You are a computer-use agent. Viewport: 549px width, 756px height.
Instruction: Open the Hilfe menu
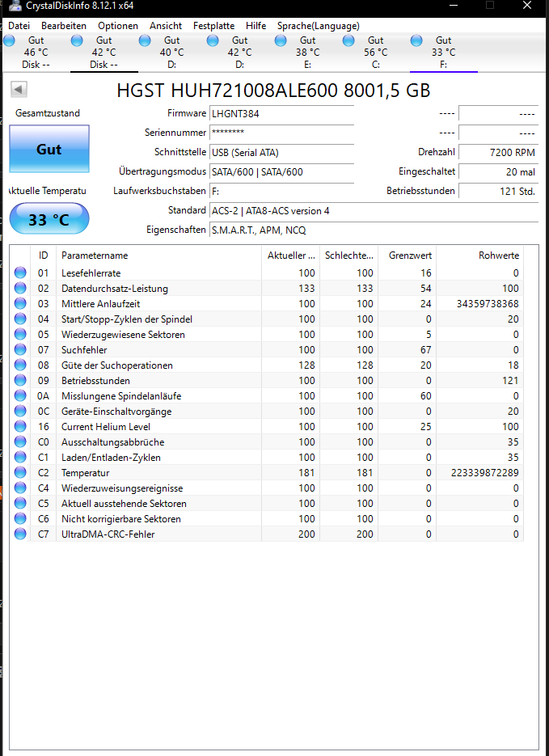pyautogui.click(x=256, y=26)
